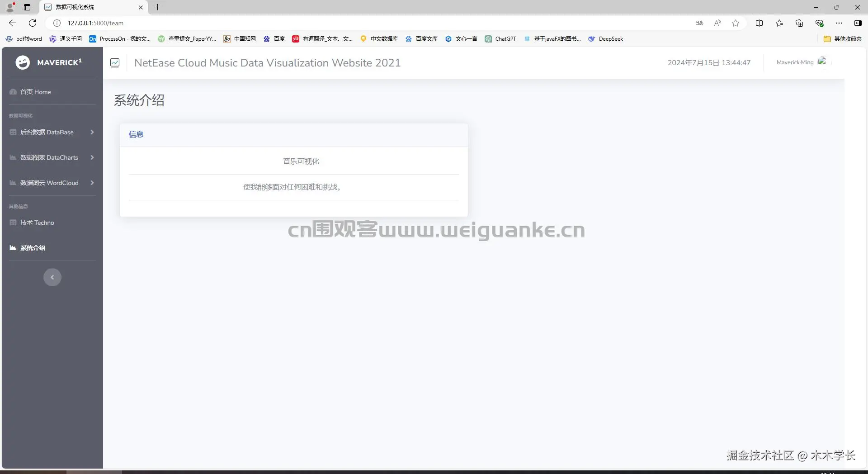Open browser settings and more menu

click(839, 23)
